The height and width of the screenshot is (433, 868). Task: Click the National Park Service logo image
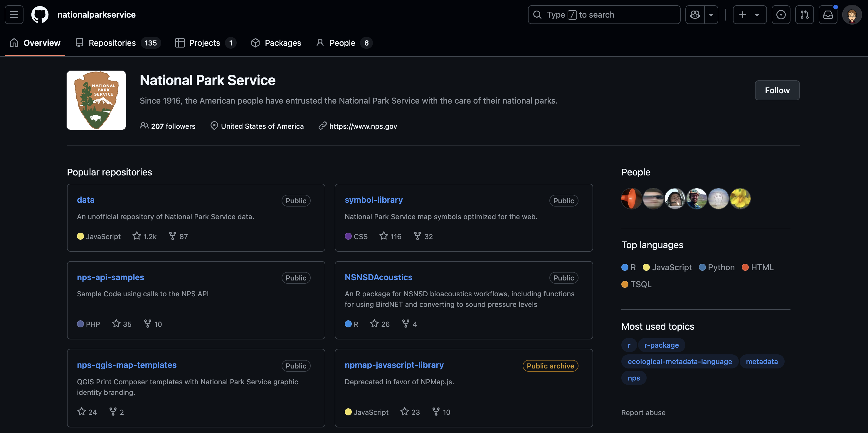tap(96, 100)
